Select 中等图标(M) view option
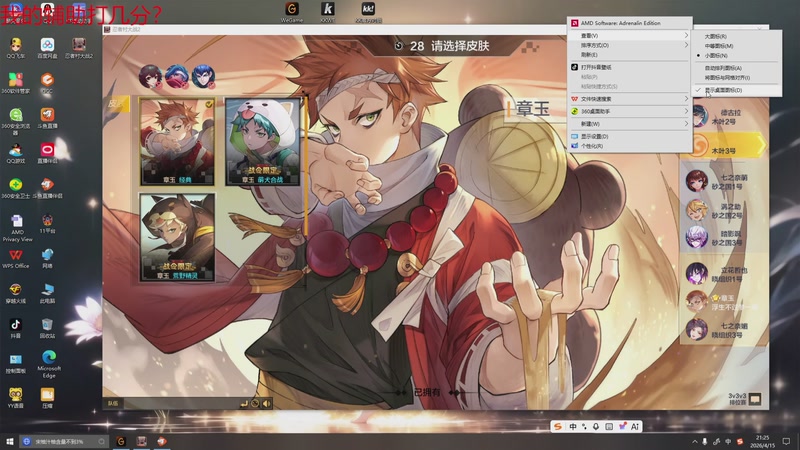The height and width of the screenshot is (450, 800). pos(736,45)
